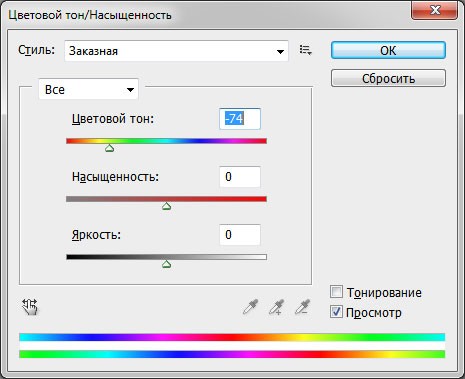Click the Насыщенность slider handle

coord(167,207)
